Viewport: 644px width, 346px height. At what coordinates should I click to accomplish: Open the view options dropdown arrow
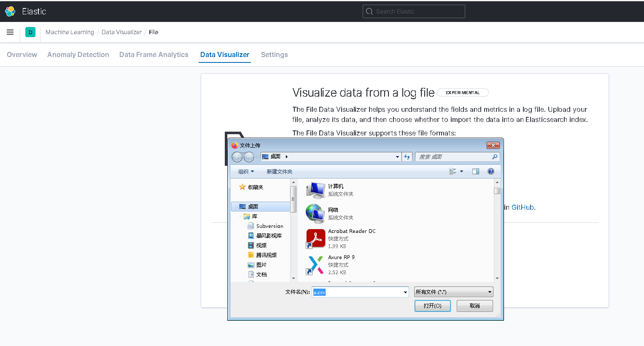(461, 171)
